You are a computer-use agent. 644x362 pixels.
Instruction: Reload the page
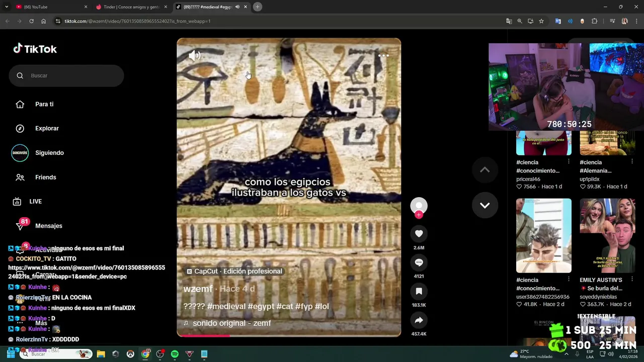(31, 21)
